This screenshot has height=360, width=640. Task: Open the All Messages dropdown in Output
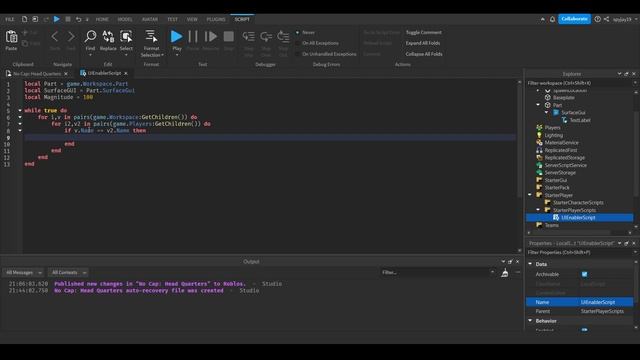click(23, 273)
